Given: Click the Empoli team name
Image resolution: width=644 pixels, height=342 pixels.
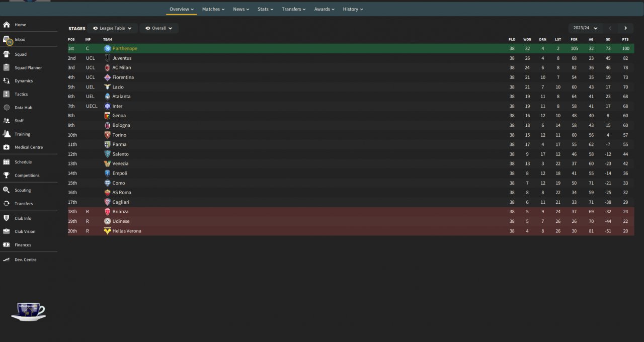Looking at the screenshot, I should pos(120,174).
